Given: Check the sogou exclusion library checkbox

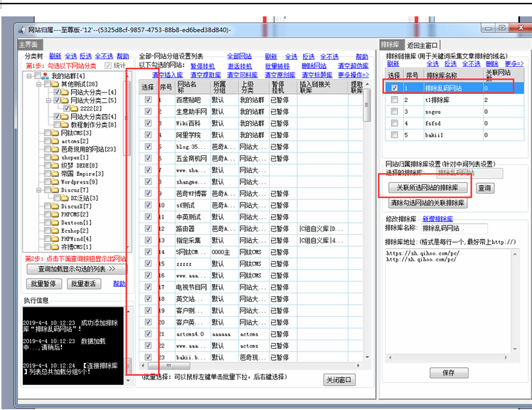Looking at the screenshot, I should click(x=394, y=111).
